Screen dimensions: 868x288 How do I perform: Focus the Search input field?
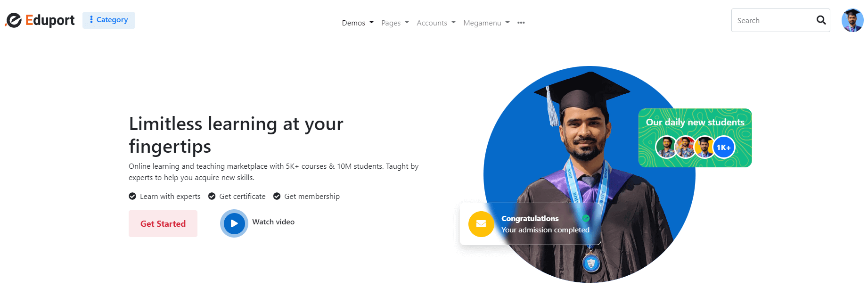tap(773, 20)
